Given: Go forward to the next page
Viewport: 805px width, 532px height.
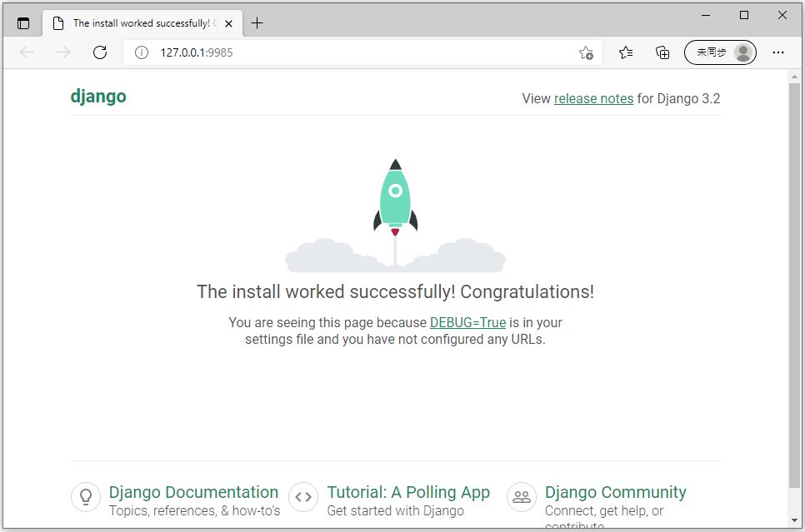Looking at the screenshot, I should 63,52.
